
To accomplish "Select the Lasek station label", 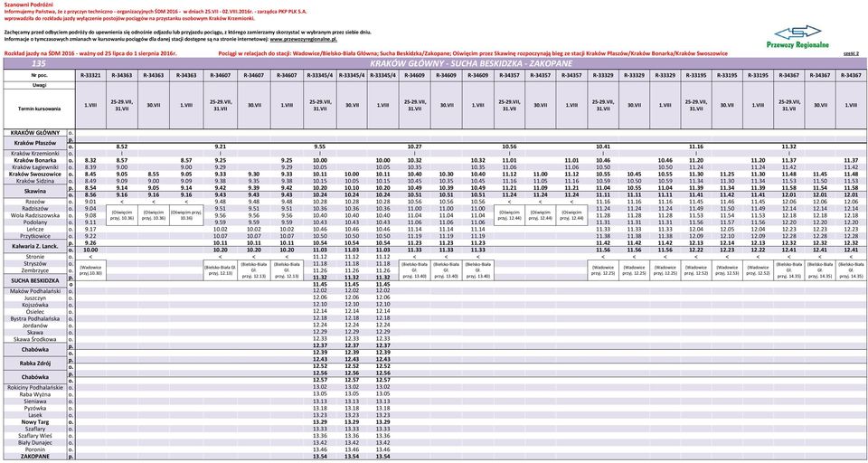I will pos(36,415).
